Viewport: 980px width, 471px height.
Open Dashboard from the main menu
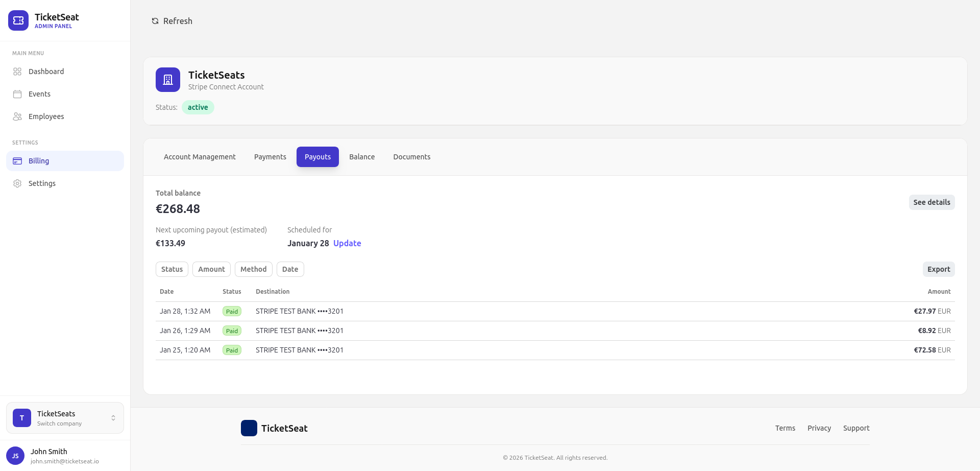click(65, 72)
